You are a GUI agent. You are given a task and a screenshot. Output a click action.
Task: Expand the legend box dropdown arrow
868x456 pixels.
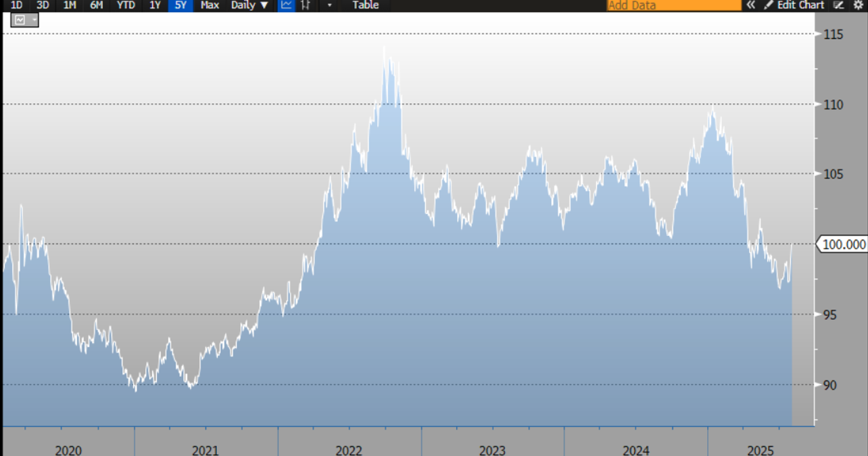point(33,20)
